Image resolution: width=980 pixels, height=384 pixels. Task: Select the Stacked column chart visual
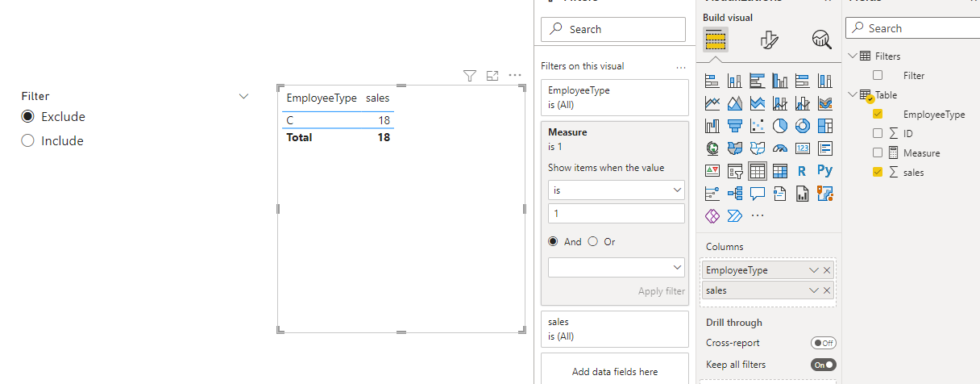click(x=735, y=81)
